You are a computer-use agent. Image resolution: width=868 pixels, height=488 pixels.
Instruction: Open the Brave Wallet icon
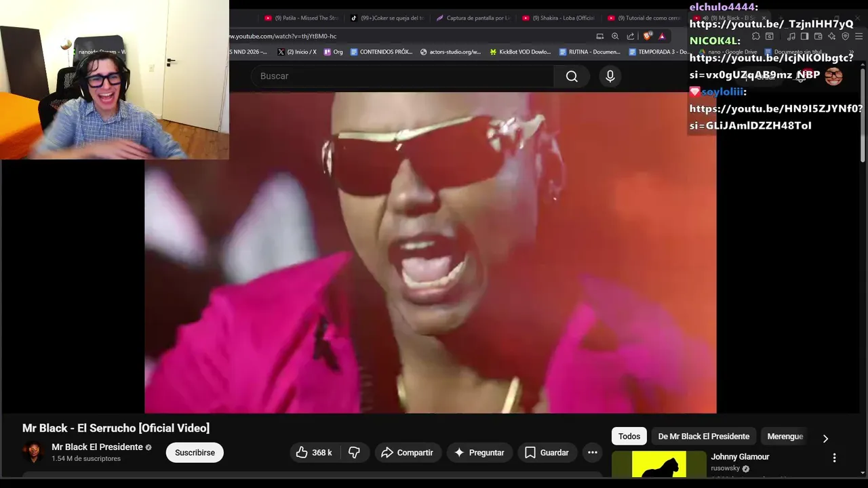(x=818, y=36)
